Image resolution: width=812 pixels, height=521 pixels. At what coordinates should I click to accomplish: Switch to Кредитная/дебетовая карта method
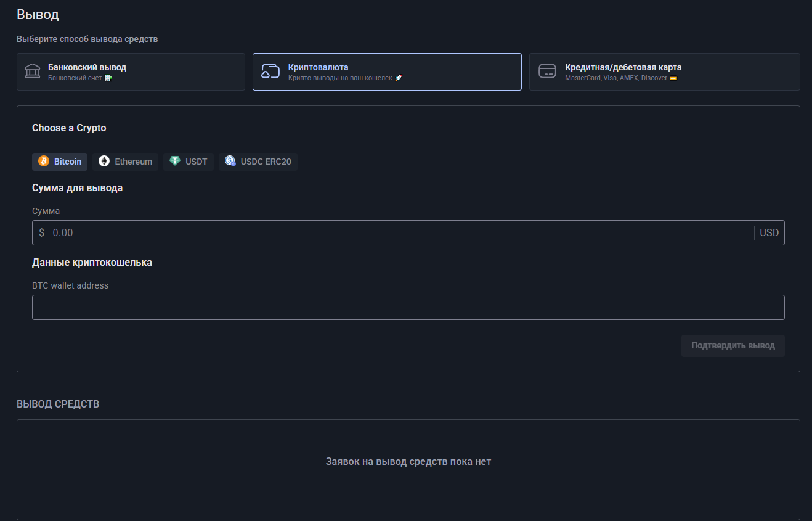click(x=664, y=72)
